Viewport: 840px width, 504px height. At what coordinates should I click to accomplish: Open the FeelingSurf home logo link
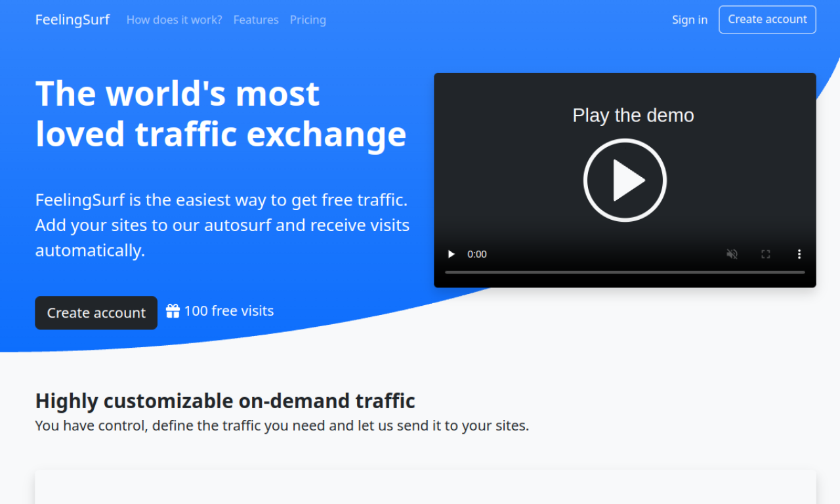click(x=72, y=20)
